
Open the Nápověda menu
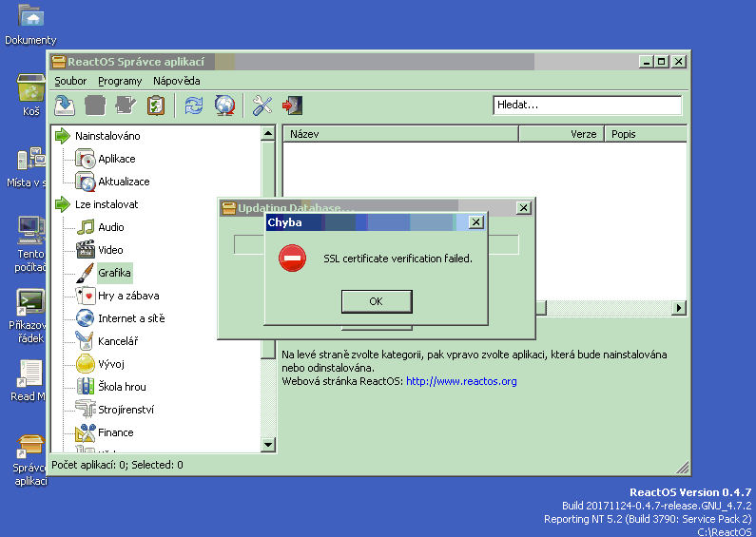click(x=177, y=81)
